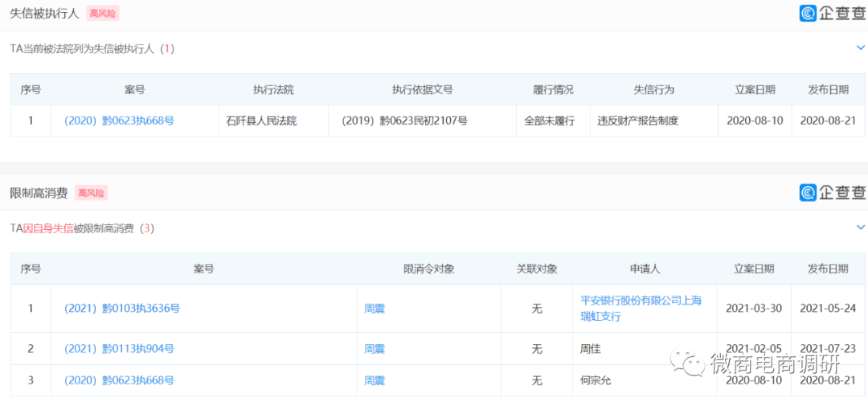Open case (2021)黔0103执3636号
Viewport: 868px width, 402px height.
pos(122,308)
